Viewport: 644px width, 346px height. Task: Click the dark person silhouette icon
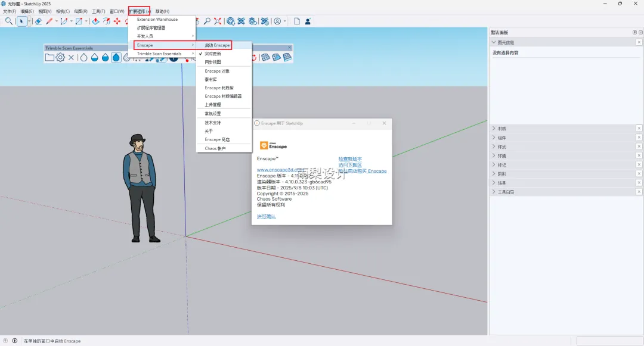308,21
